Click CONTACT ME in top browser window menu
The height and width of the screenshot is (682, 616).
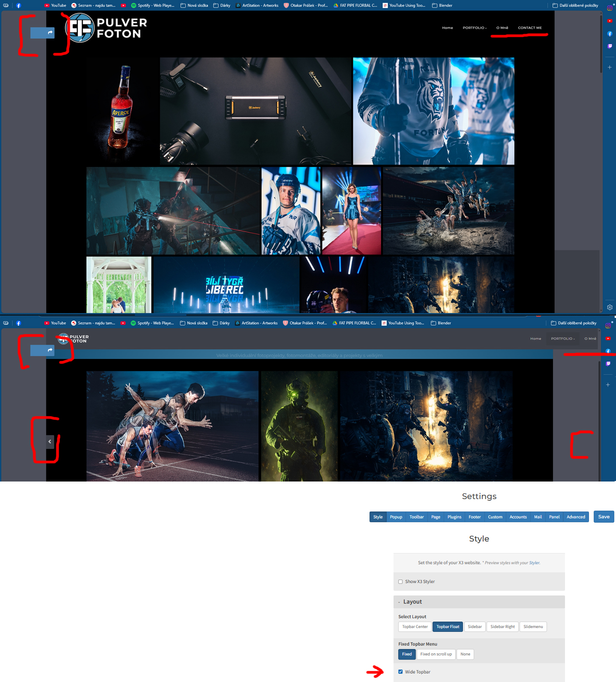tap(530, 28)
